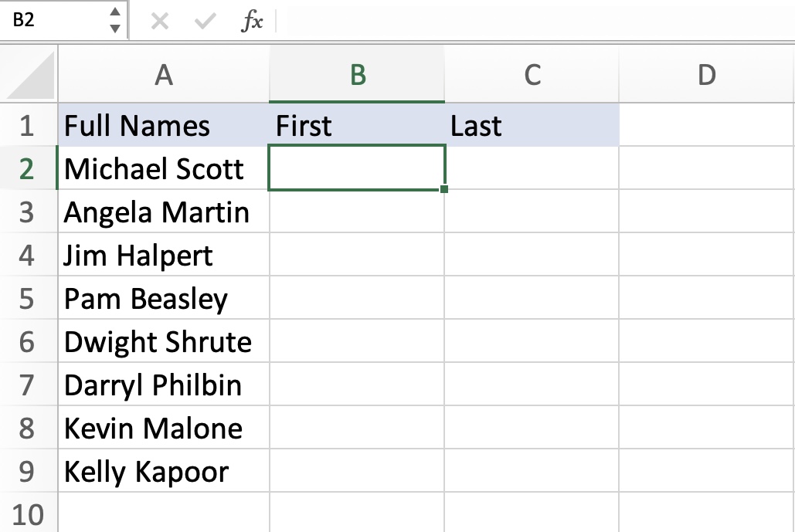
Task: Select row 5 header
Action: (x=29, y=298)
